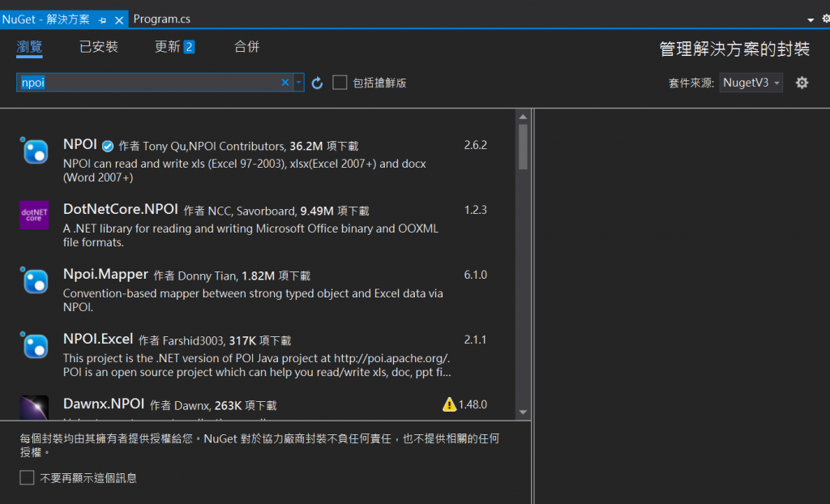Select the NPOI.Excel package title

tap(98, 339)
